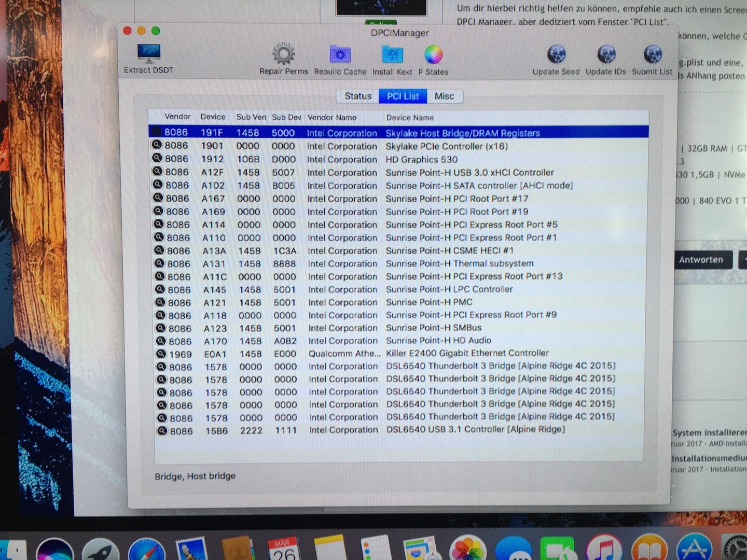
Task: Click the Extract DSDT toolbar icon
Action: pyautogui.click(x=149, y=53)
